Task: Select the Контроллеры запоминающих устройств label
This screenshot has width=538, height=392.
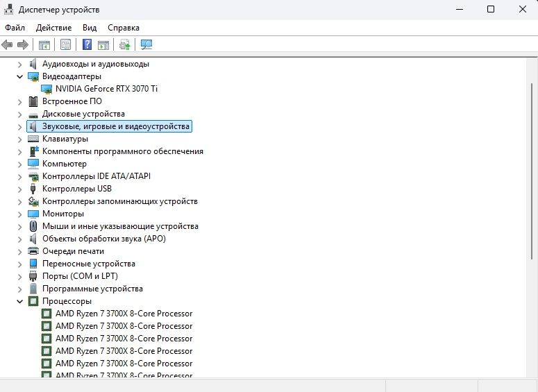Action: coord(119,201)
